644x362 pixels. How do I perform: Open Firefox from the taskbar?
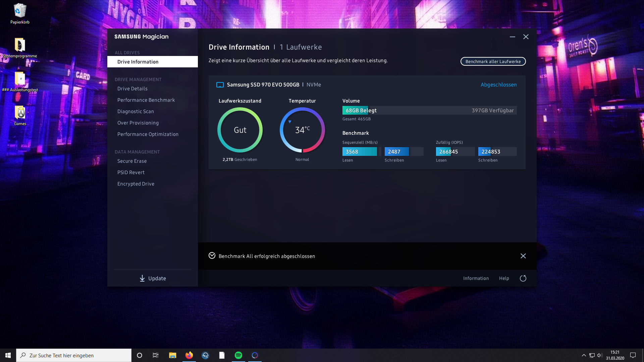point(189,355)
